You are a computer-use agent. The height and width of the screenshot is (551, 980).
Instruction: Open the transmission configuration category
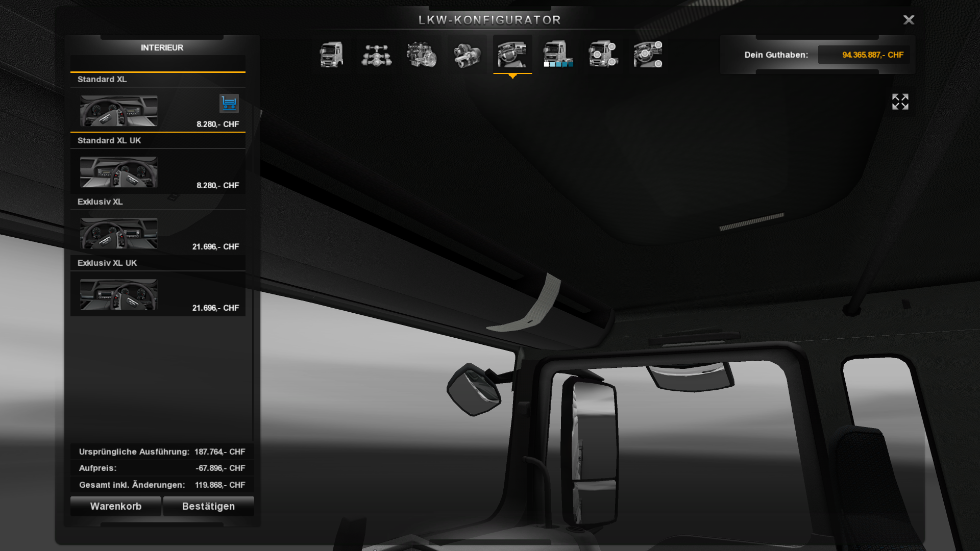pos(467,54)
